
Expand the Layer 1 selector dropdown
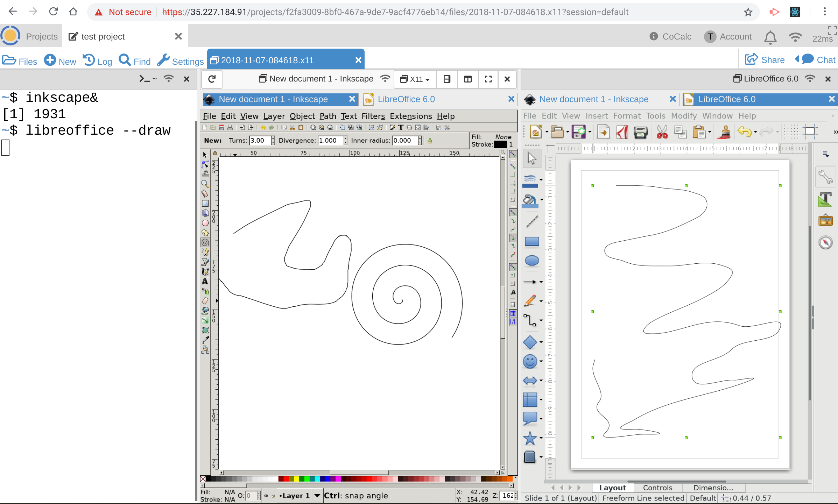point(317,496)
